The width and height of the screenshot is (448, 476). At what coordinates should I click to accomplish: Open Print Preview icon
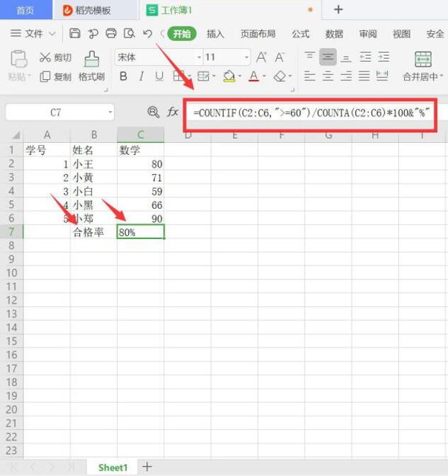click(x=129, y=33)
